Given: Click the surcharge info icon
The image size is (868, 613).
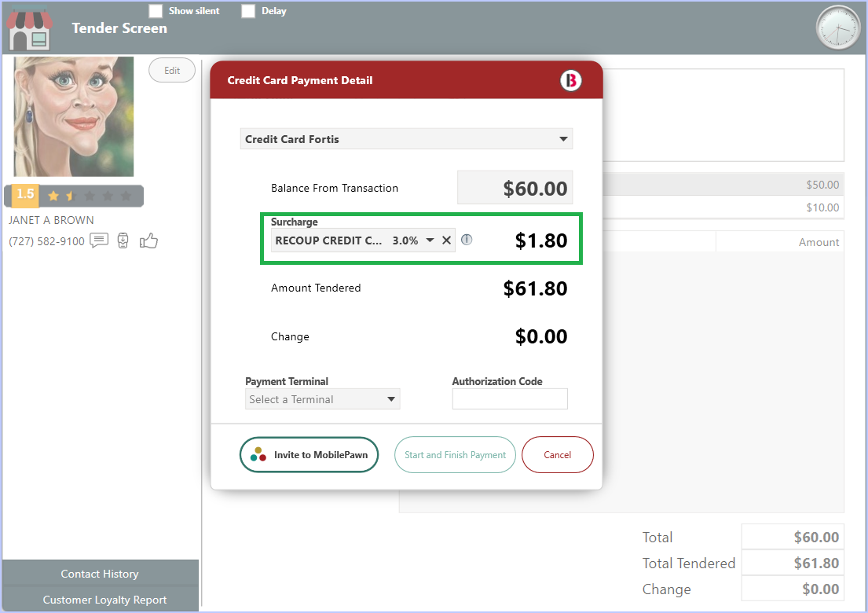Looking at the screenshot, I should (467, 240).
